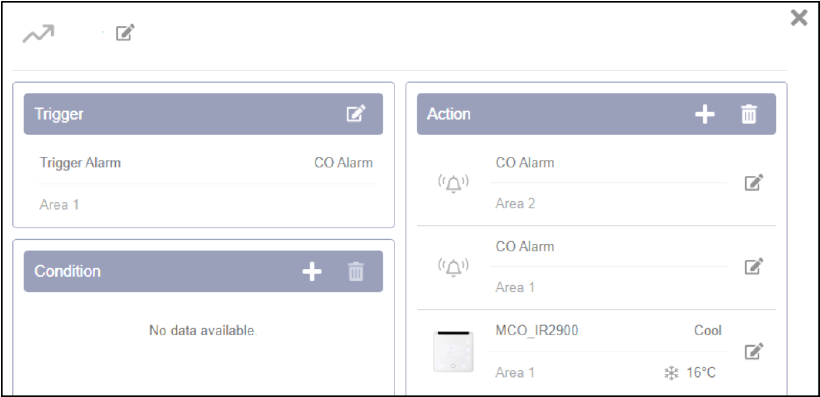The width and height of the screenshot is (820, 397).
Task: Edit the MCO_IR2900 action
Action: point(754,351)
